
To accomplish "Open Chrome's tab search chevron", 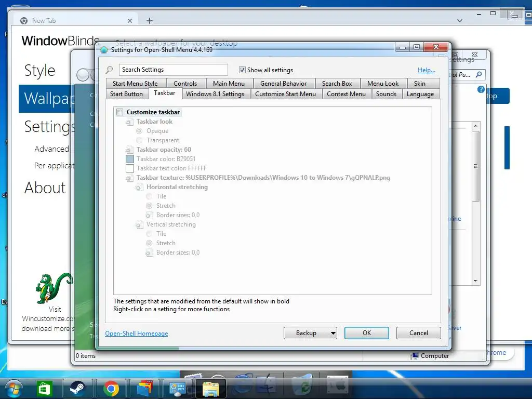I will point(460,21).
